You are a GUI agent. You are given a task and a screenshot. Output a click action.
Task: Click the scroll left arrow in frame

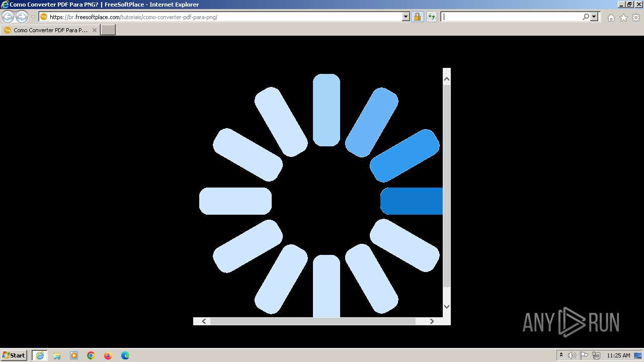[x=204, y=321]
